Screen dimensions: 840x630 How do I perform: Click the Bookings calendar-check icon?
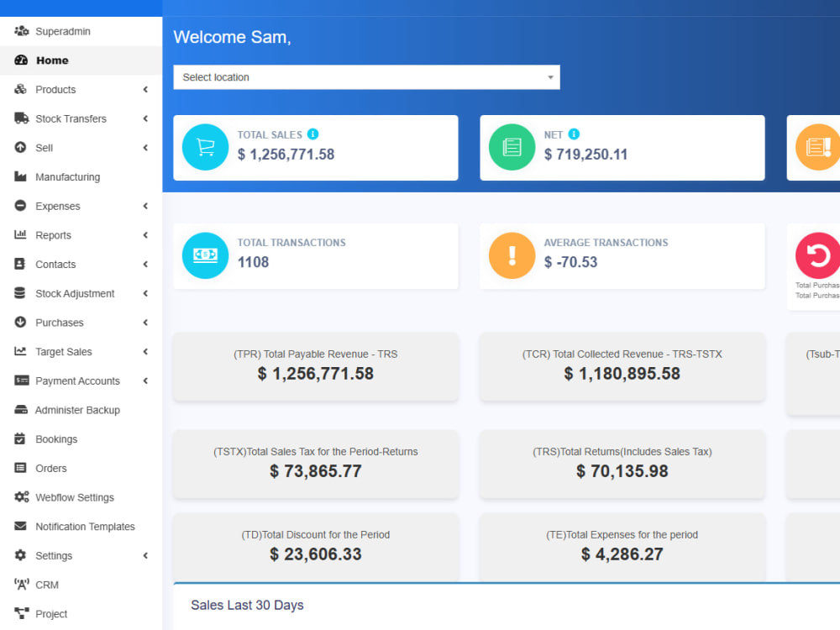20,438
